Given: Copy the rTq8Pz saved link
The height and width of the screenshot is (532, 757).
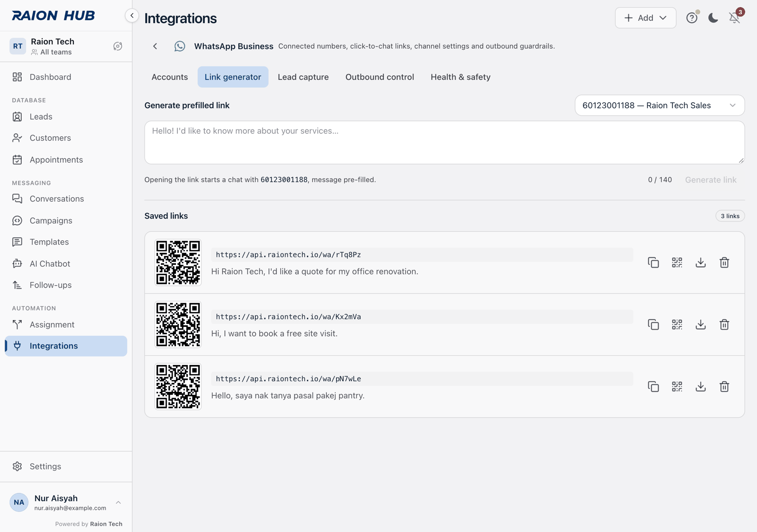Looking at the screenshot, I should pos(653,262).
